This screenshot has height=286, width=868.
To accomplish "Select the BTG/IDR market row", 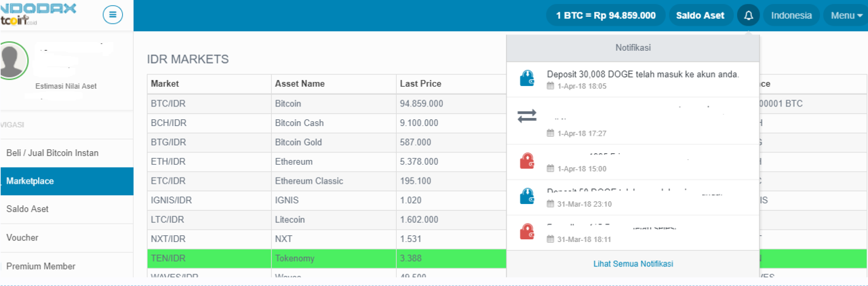I will coord(327,142).
